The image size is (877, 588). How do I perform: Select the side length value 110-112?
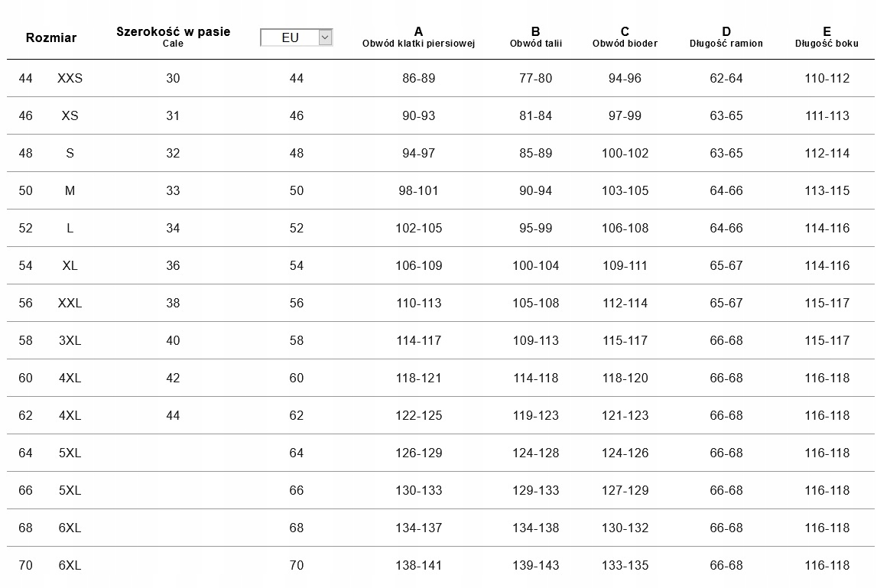click(827, 78)
